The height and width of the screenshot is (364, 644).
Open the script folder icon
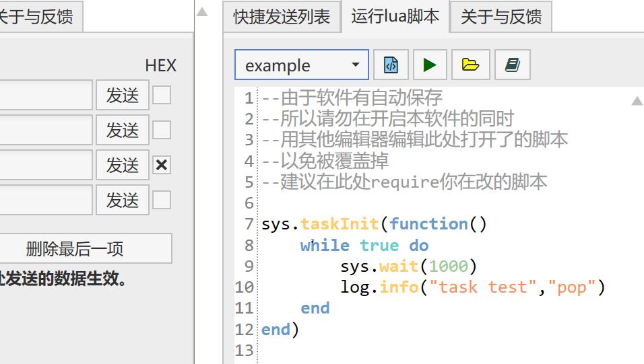coord(470,65)
